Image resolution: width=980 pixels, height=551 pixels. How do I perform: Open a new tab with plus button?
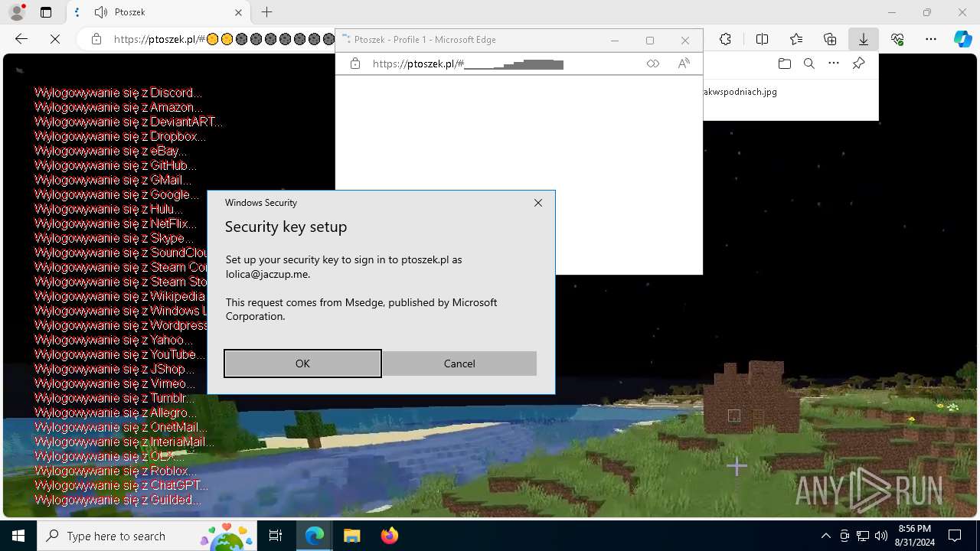[x=266, y=12]
